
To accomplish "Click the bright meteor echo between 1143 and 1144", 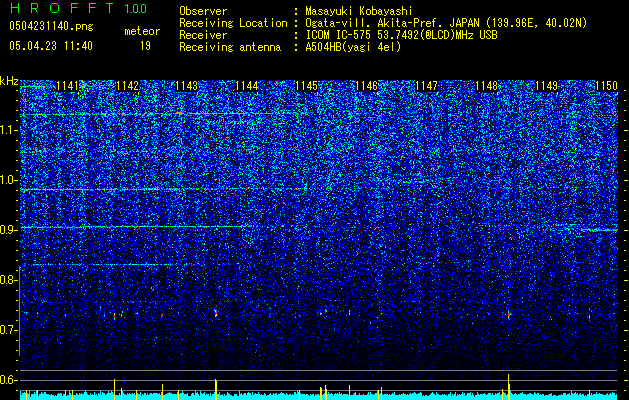I will pos(216,313).
